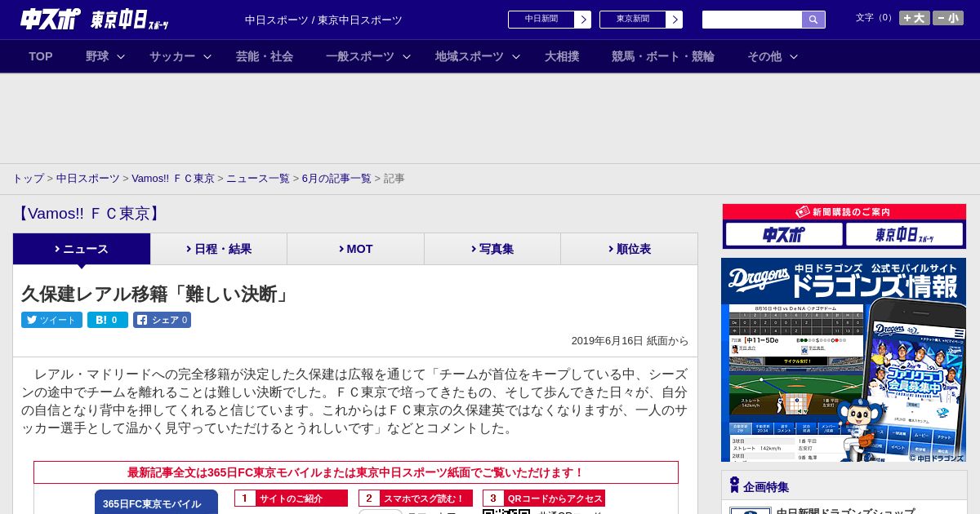Select the ニュース tab

[x=82, y=249]
